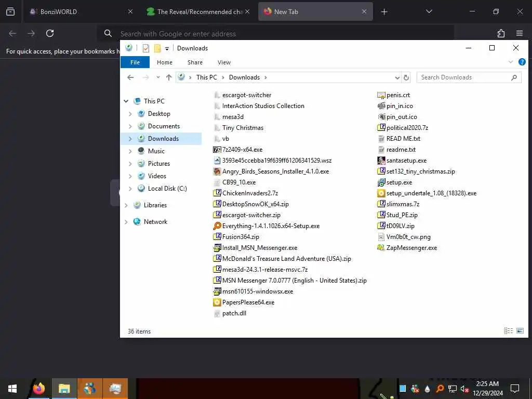Image resolution: width=532 pixels, height=399 pixels.
Task: Select the READ ME.txt file
Action: [x=399, y=138]
